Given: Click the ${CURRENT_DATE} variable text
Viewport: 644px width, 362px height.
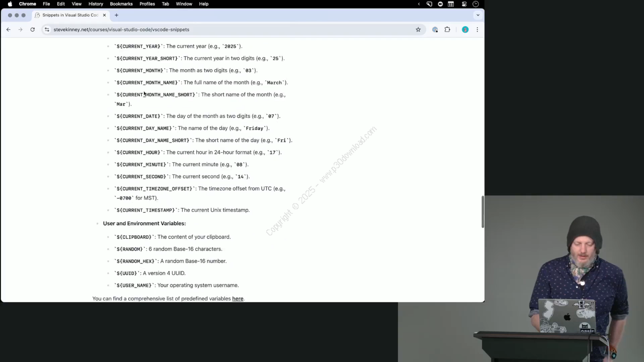Looking at the screenshot, I should (x=139, y=116).
